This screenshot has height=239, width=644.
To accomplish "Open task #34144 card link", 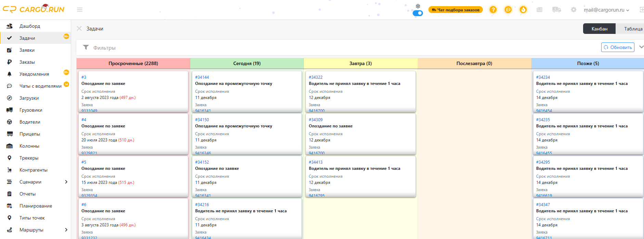I will point(202,77).
